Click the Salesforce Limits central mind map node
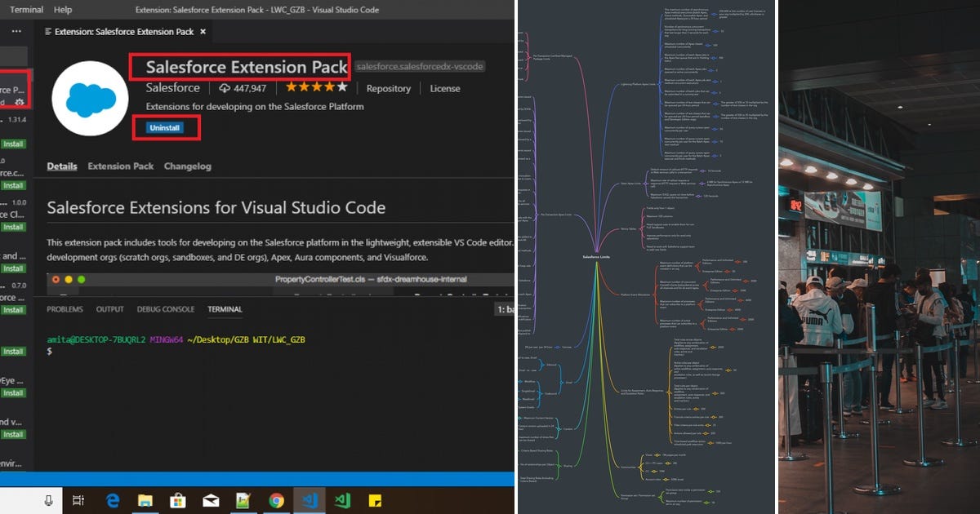980x514 pixels. pos(595,256)
